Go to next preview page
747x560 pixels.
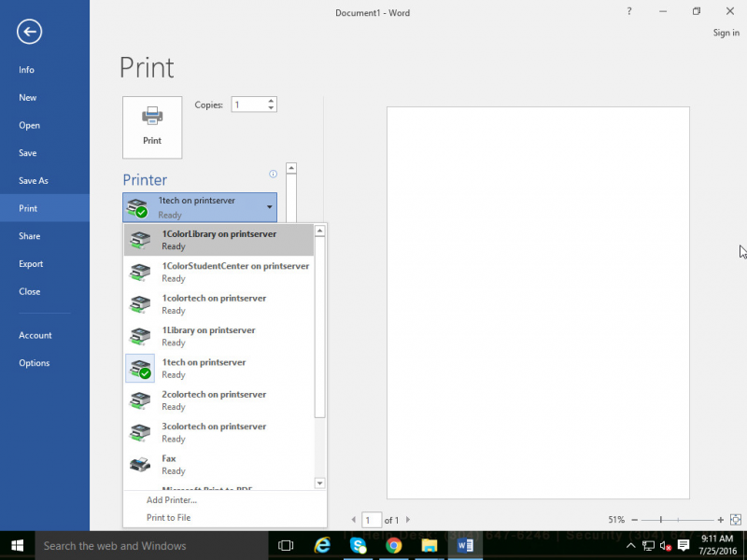[x=408, y=520]
